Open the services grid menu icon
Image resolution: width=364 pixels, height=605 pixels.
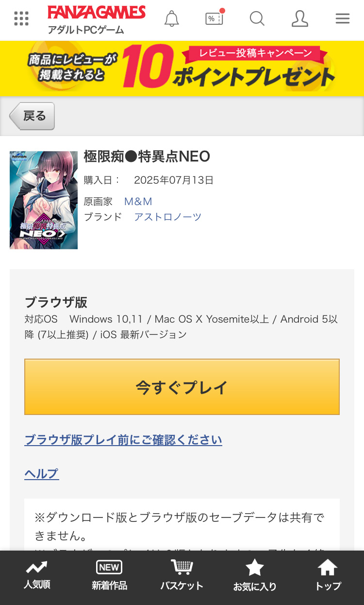21,18
